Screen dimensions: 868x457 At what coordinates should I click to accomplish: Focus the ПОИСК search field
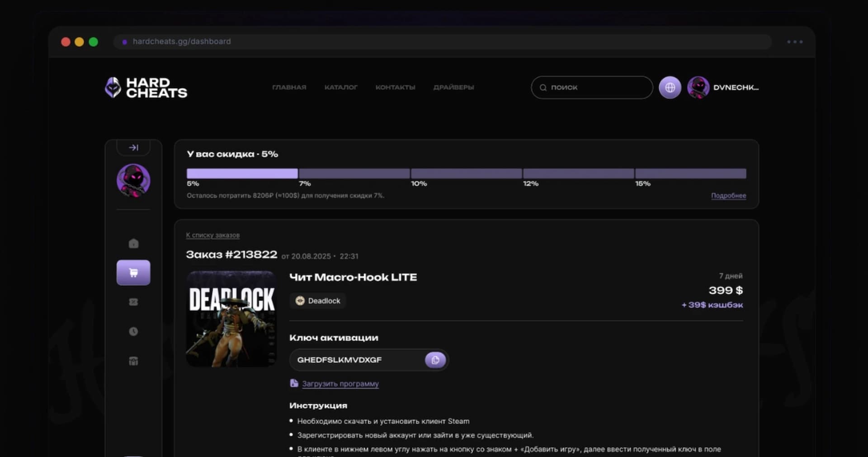(x=592, y=87)
